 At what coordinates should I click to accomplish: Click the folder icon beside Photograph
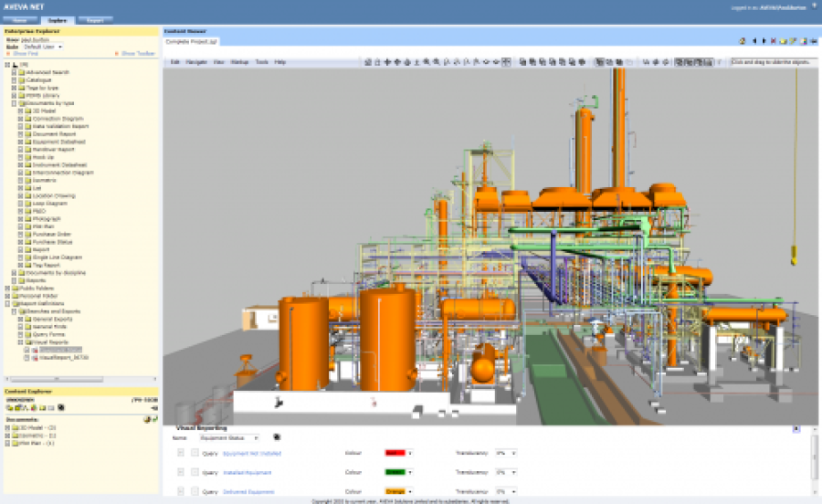coord(28,219)
